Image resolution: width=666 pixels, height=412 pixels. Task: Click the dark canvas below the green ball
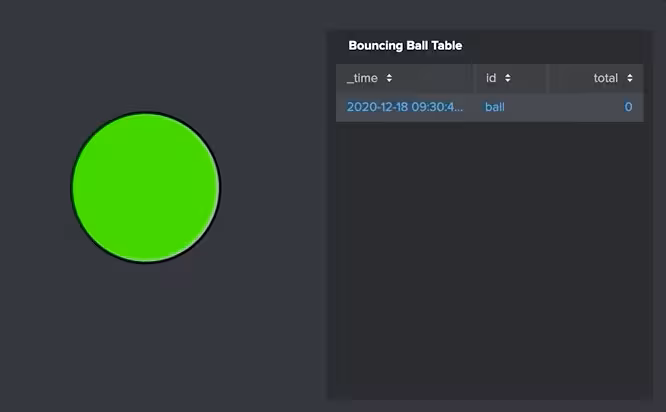coord(145,330)
